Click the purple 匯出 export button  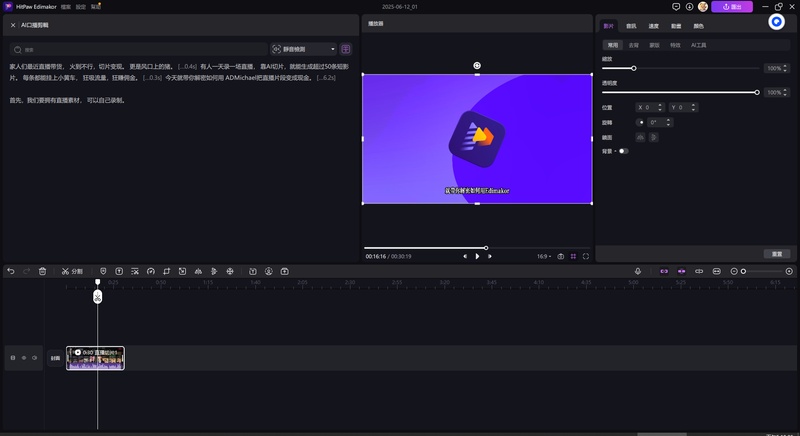732,7
